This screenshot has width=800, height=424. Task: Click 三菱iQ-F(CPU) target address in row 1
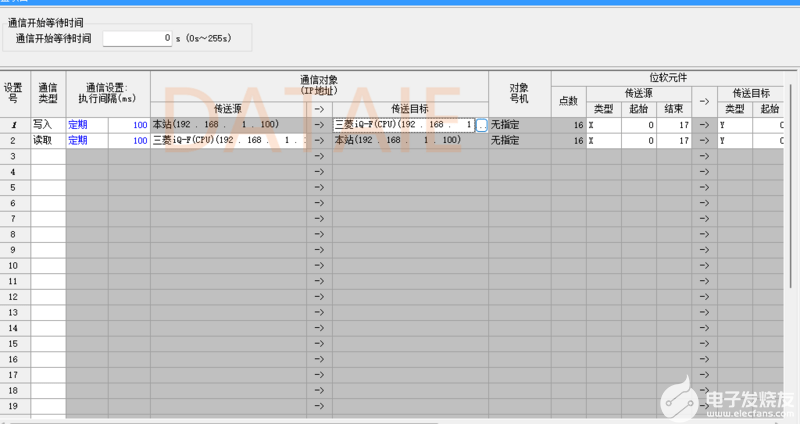(x=404, y=125)
